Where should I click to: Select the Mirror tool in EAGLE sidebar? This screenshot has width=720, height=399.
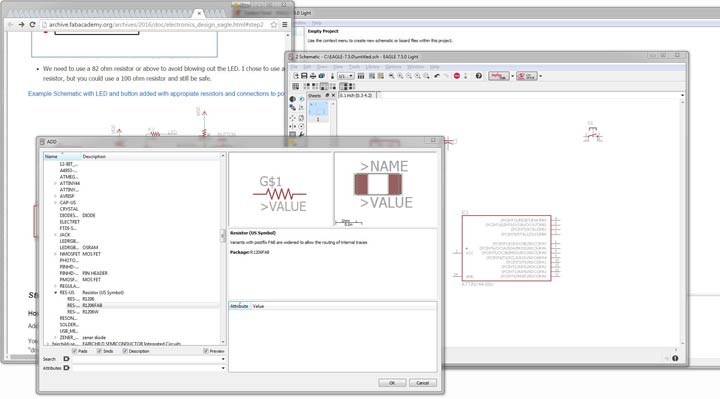coord(292,126)
